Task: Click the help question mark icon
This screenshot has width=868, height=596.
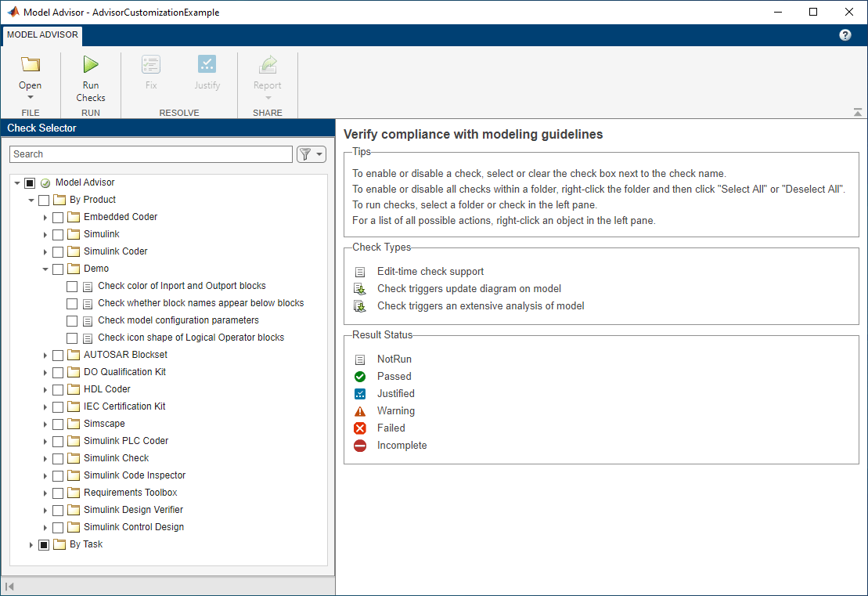Action: [845, 35]
